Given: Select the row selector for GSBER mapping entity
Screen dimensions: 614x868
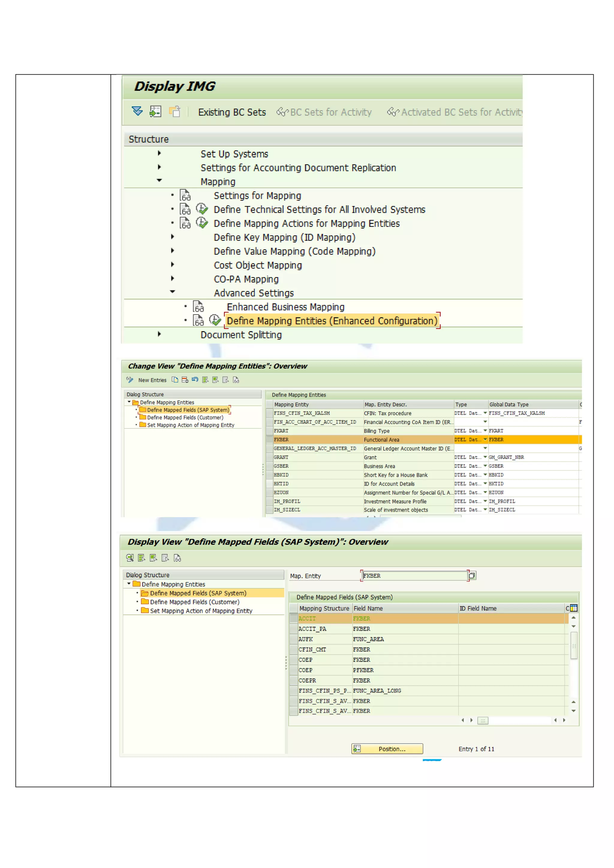Looking at the screenshot, I should 269,466.
